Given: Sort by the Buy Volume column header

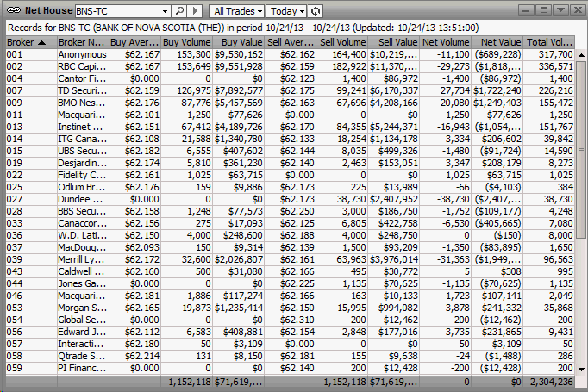Looking at the screenshot, I should (x=187, y=42).
